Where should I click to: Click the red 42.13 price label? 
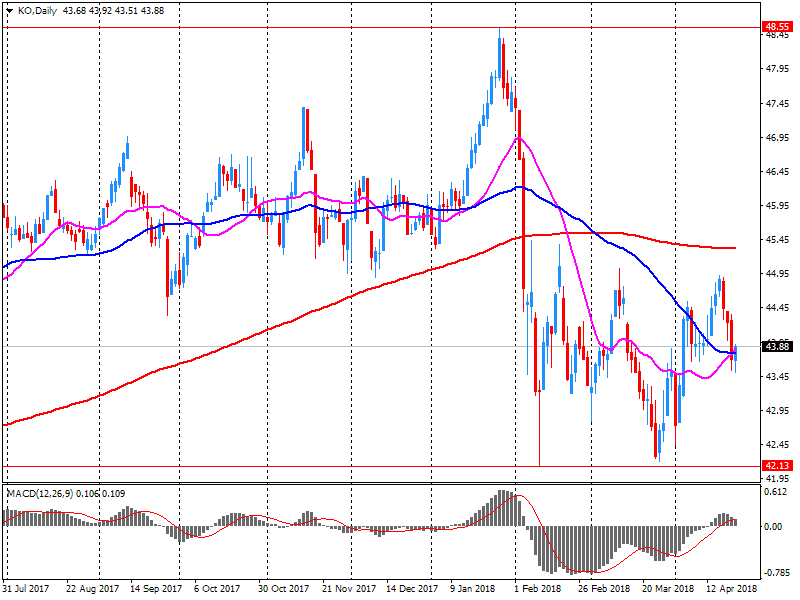[x=777, y=466]
